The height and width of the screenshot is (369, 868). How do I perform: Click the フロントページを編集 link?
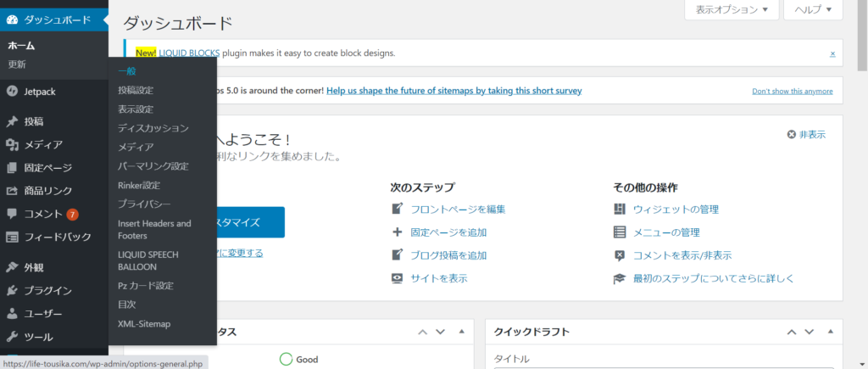click(x=458, y=210)
